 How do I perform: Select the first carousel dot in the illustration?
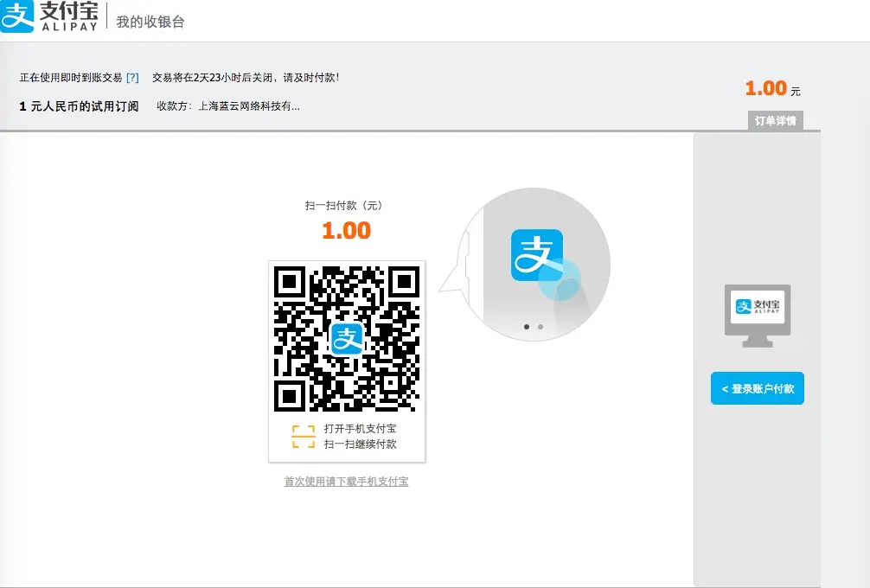click(x=527, y=327)
